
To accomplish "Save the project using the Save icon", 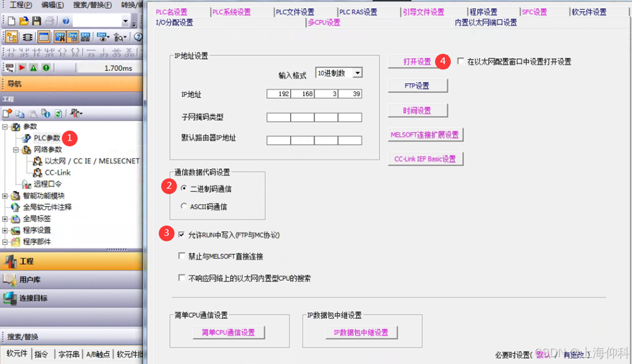I will 36,21.
